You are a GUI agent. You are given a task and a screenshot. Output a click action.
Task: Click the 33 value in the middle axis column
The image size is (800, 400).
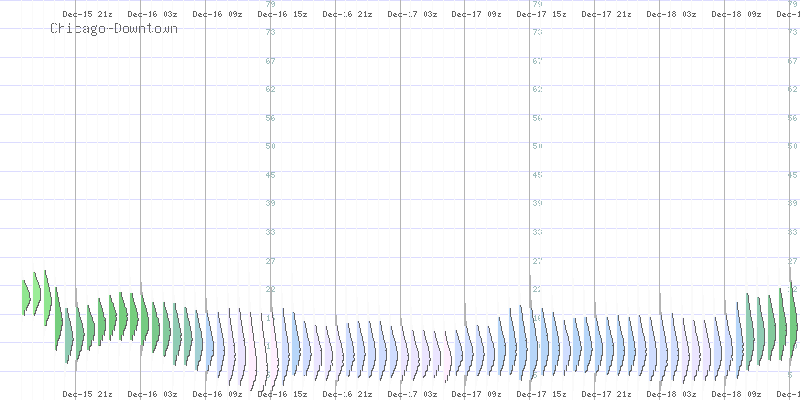pos(537,232)
